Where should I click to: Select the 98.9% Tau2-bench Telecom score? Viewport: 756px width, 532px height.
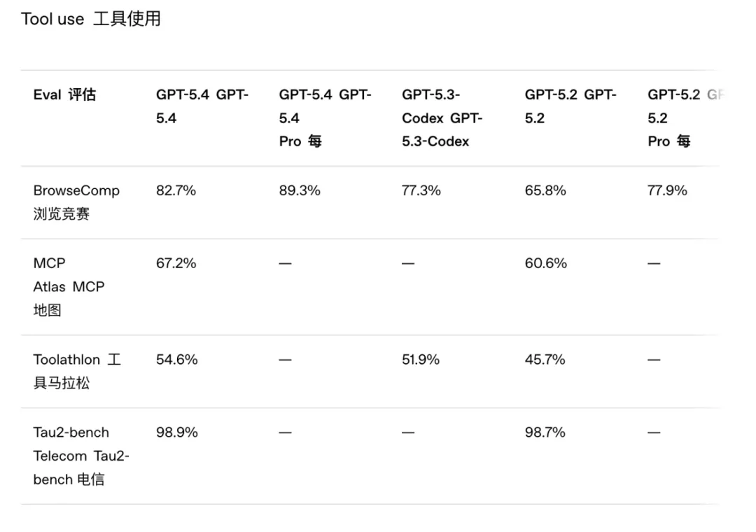click(x=177, y=433)
